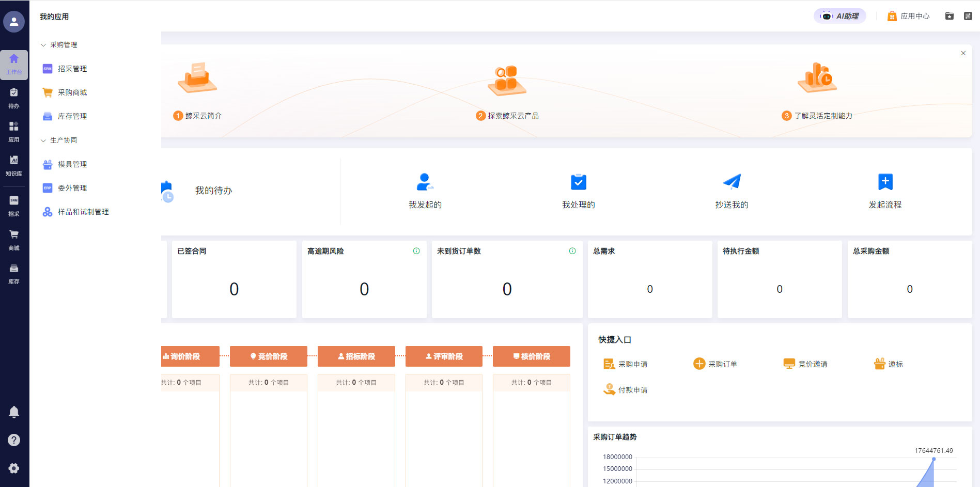The height and width of the screenshot is (487, 980).
Task: Open the AI助理 button
Action: [x=840, y=16]
